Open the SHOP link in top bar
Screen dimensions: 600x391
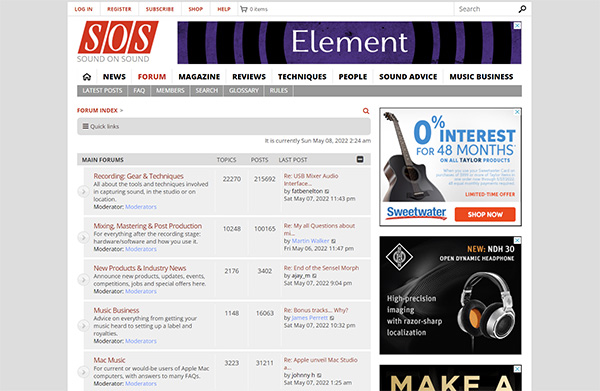196,9
